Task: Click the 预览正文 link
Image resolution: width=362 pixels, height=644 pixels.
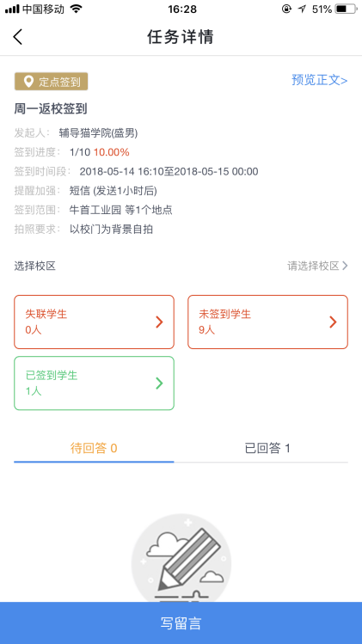Action: click(x=320, y=80)
